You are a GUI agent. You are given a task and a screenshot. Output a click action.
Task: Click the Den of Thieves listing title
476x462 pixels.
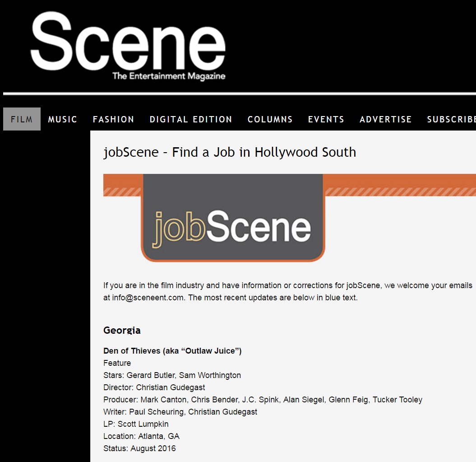172,351
